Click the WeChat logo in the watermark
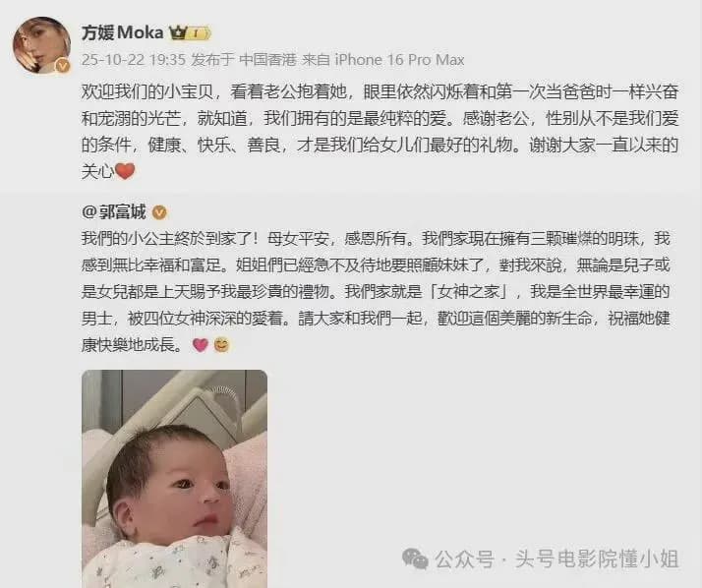 pyautogui.click(x=415, y=559)
